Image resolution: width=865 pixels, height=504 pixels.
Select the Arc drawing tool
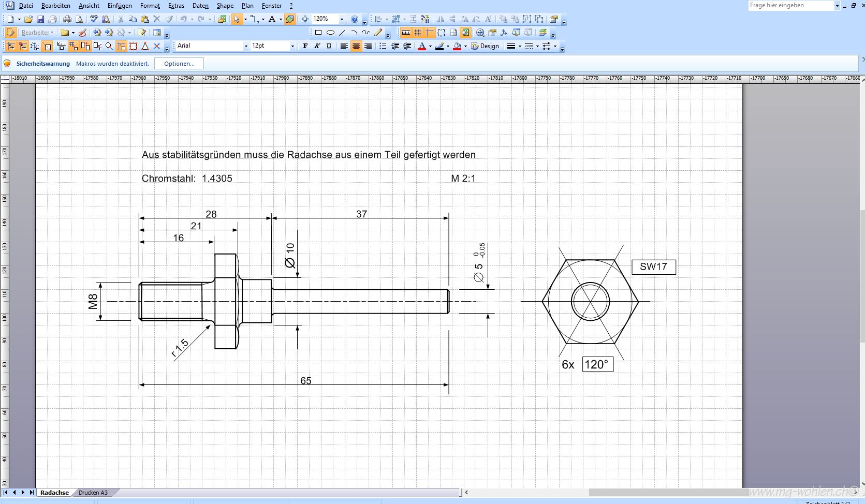[x=354, y=32]
